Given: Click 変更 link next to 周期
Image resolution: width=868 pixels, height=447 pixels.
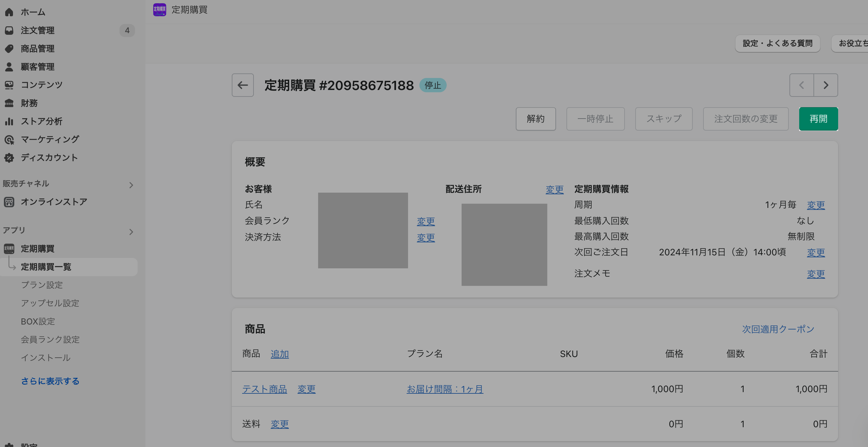Looking at the screenshot, I should point(815,205).
